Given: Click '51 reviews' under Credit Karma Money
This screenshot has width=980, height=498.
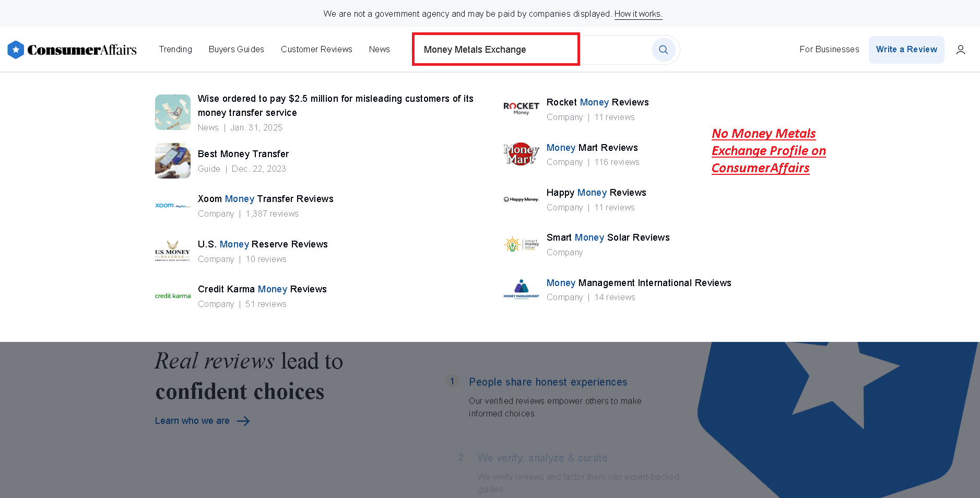Looking at the screenshot, I should (266, 304).
